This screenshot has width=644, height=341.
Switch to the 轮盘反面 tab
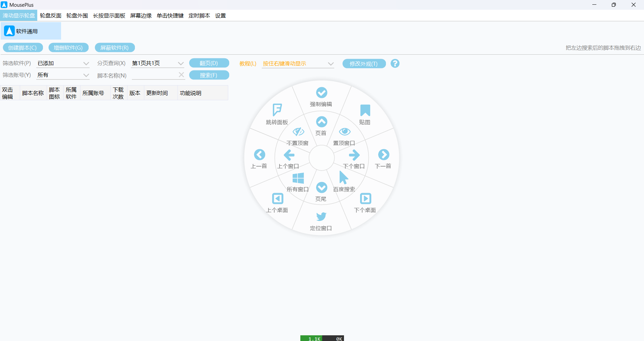[51, 16]
